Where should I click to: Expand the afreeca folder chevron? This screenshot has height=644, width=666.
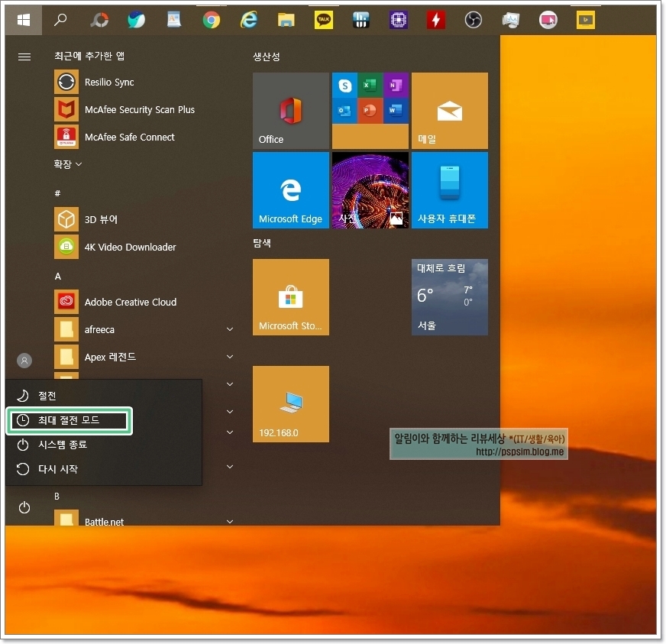[x=230, y=329]
